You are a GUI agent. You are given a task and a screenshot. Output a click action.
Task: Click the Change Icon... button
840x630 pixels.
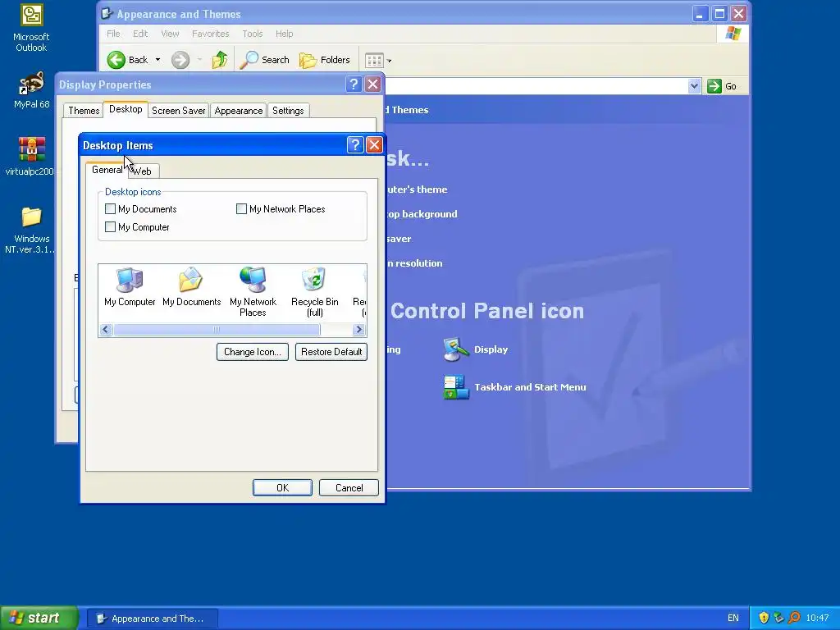coord(253,352)
